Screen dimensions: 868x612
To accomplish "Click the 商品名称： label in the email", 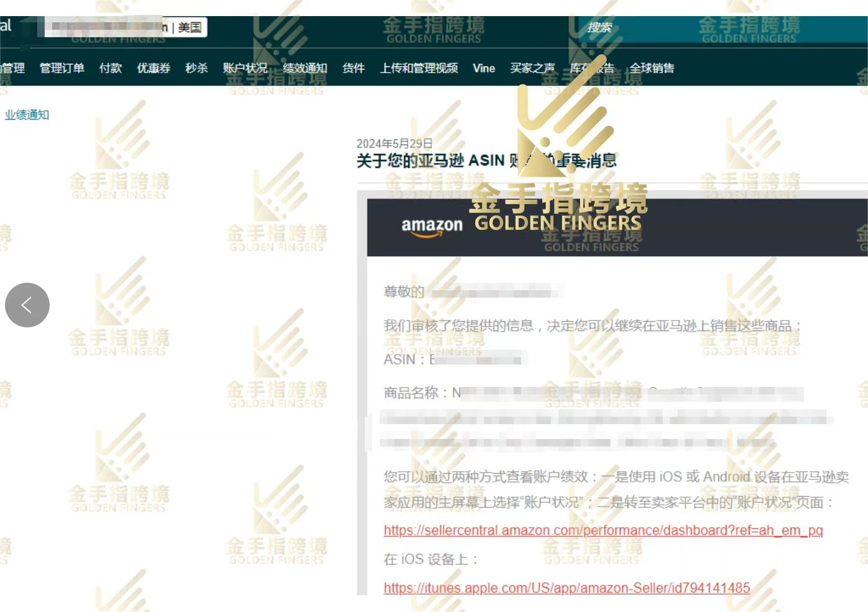I will [417, 392].
